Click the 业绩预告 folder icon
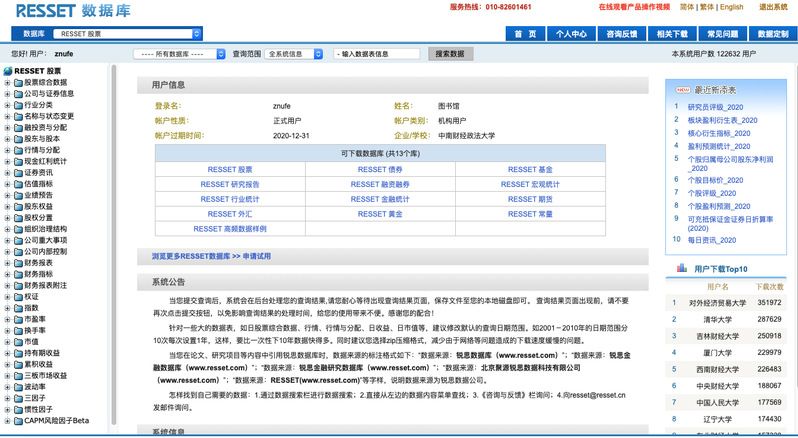 pos(18,195)
